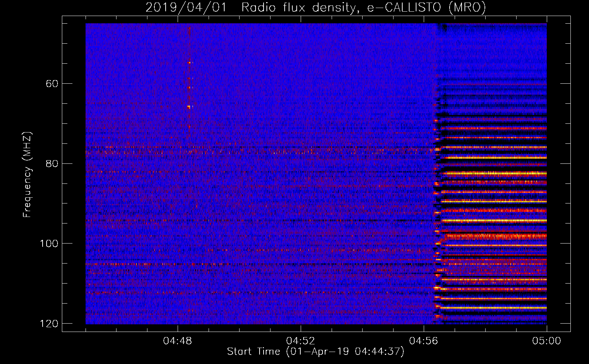Click the 'Start Time (01-Apr-19 04:44:37)' axis label

(x=316, y=352)
